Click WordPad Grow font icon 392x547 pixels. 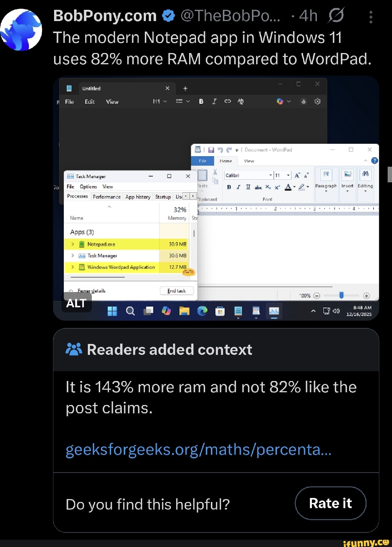297,175
